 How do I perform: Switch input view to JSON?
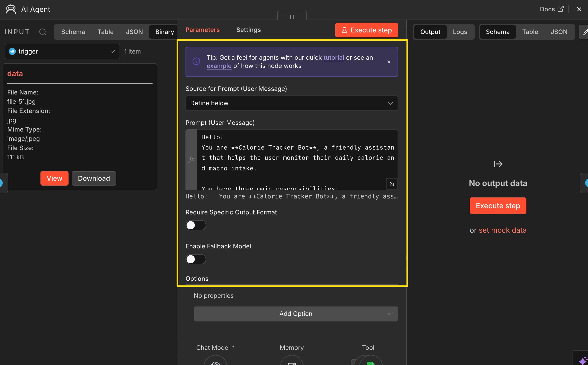[x=134, y=32]
